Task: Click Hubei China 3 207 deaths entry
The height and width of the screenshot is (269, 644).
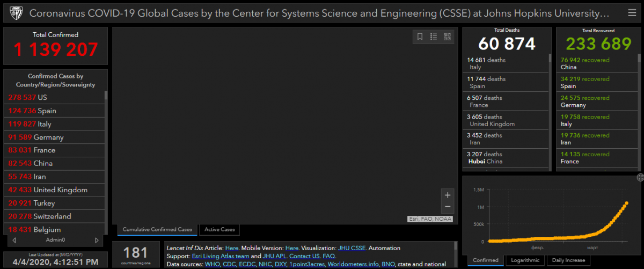Action: [x=505, y=158]
